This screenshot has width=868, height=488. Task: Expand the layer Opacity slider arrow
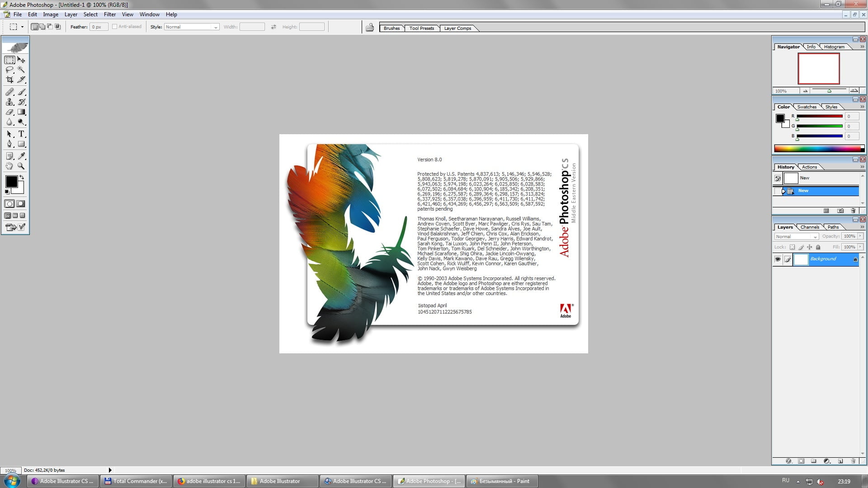[x=860, y=236]
